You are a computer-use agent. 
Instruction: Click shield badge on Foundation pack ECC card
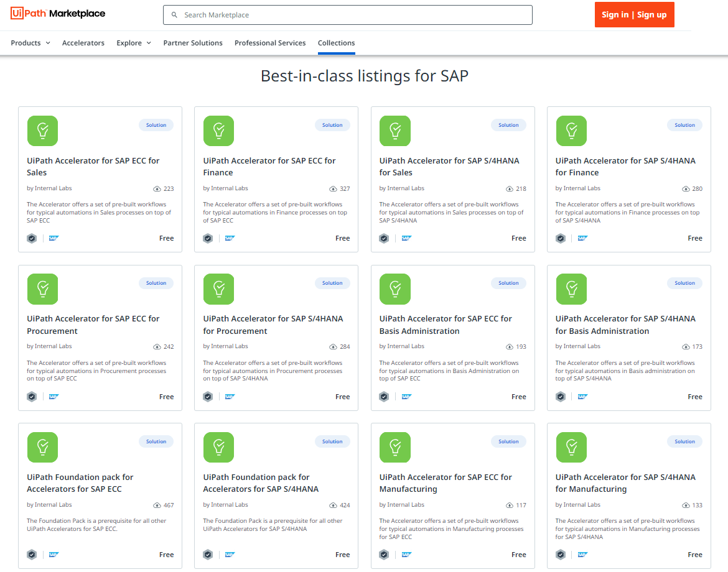click(x=32, y=555)
